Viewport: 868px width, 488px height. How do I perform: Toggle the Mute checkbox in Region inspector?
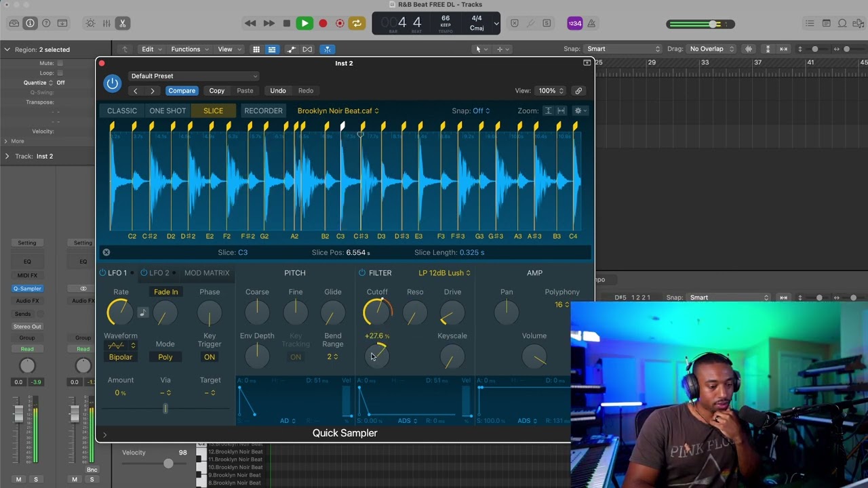click(x=60, y=64)
